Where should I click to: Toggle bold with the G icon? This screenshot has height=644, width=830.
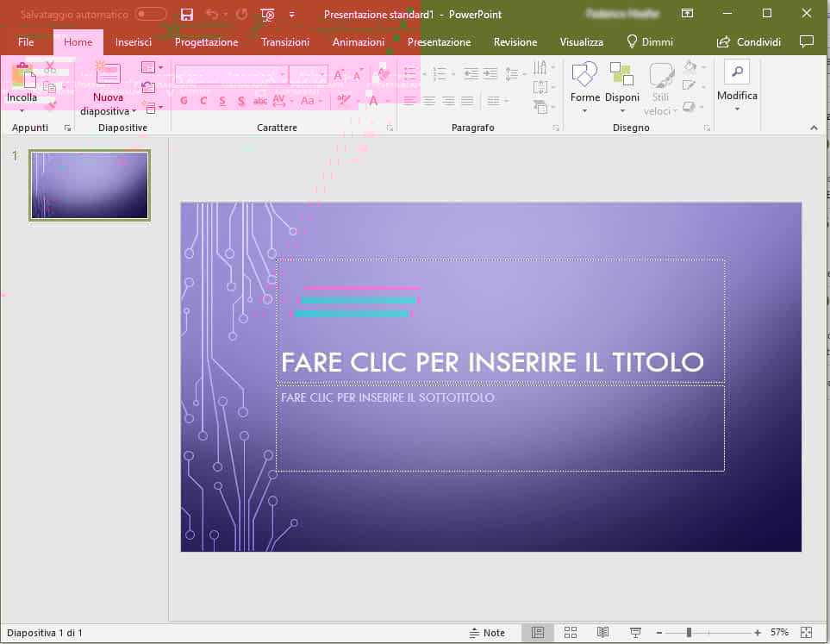[184, 101]
